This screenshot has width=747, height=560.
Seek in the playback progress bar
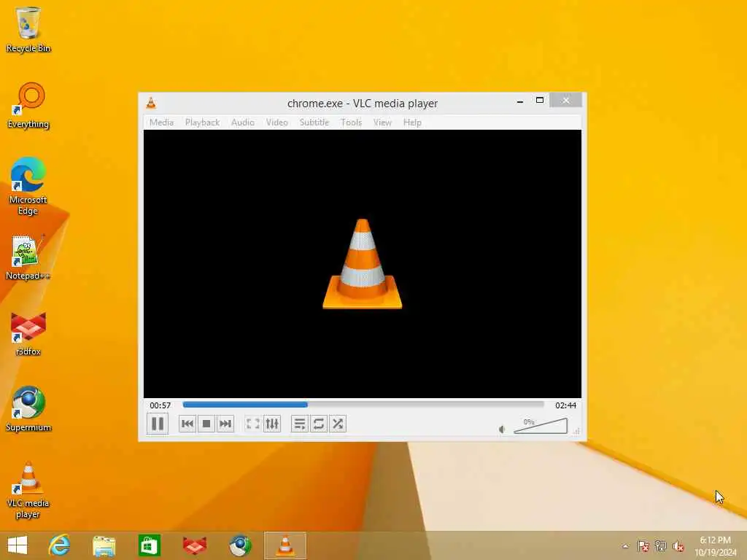coord(363,405)
